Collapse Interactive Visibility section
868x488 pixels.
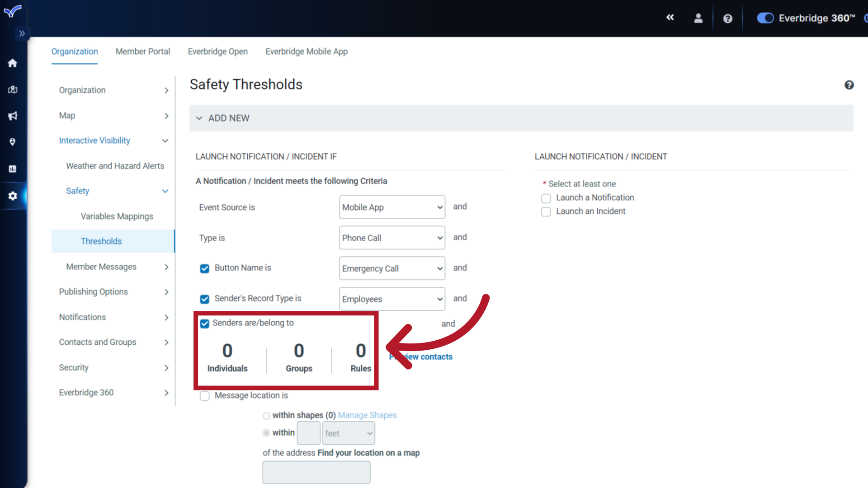[113, 141]
